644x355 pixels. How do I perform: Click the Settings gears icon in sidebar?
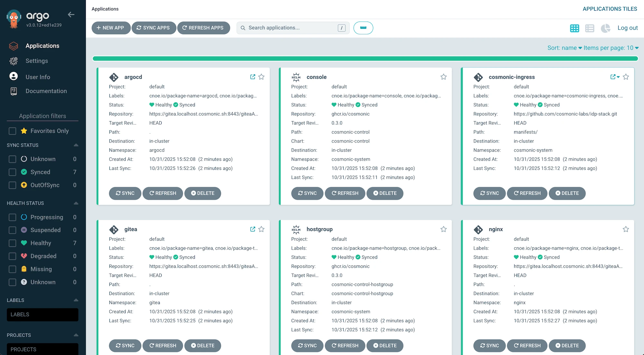coord(14,61)
